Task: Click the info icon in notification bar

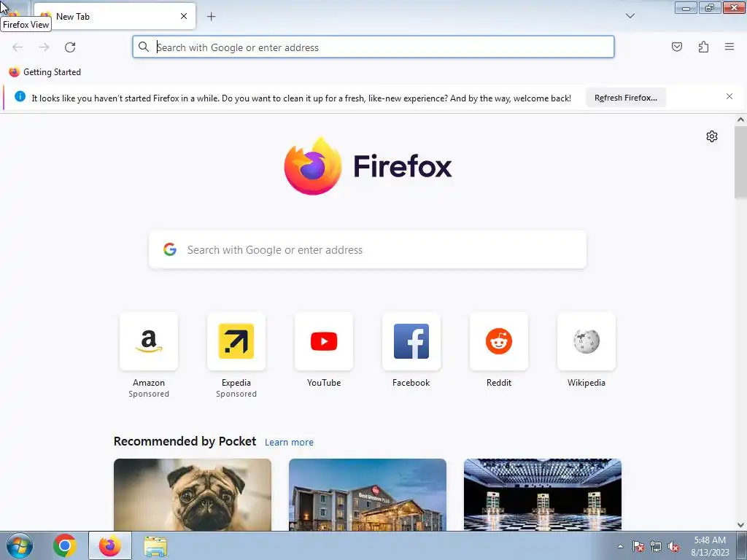Action: pos(20,97)
